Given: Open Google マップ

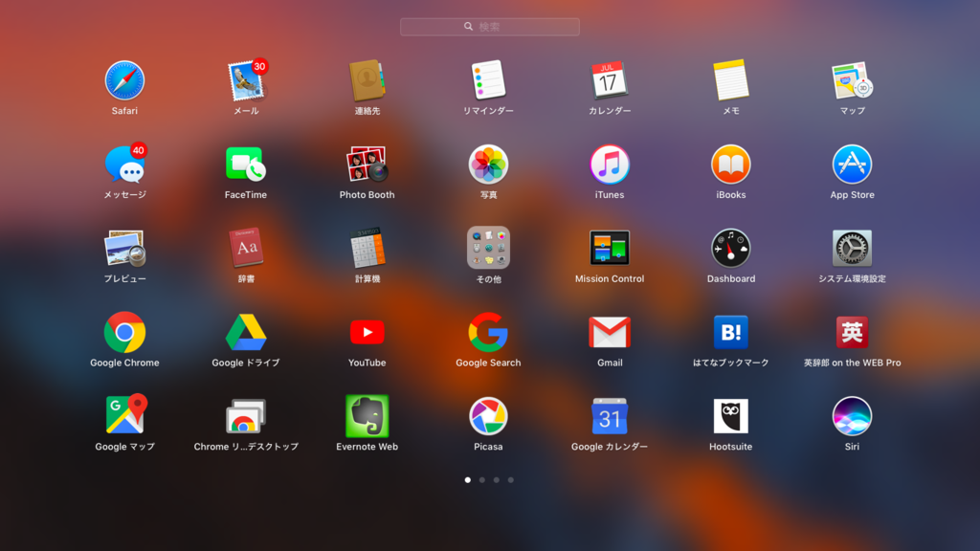Looking at the screenshot, I should [126, 415].
